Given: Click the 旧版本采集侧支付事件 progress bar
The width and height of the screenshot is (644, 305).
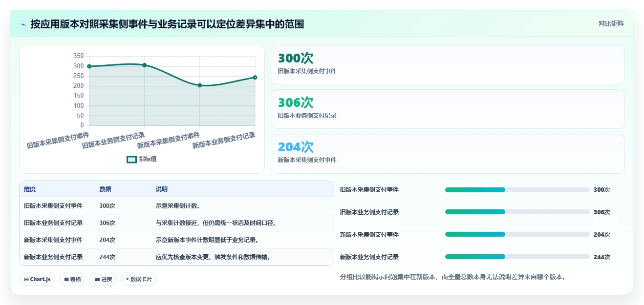Looking at the screenshot, I should coord(517,190).
